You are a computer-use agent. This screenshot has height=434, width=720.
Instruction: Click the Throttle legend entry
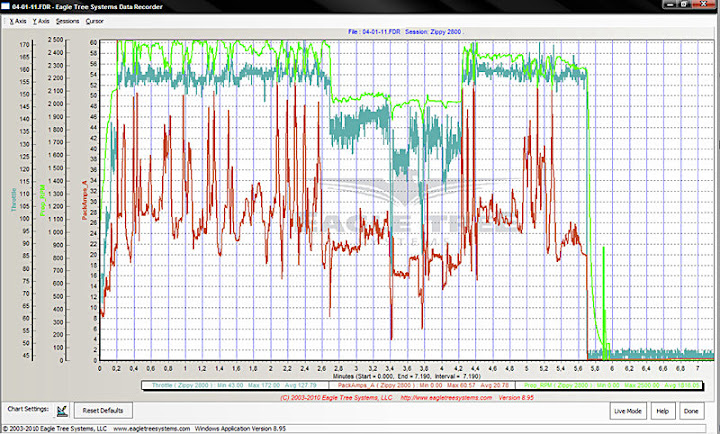pos(234,385)
